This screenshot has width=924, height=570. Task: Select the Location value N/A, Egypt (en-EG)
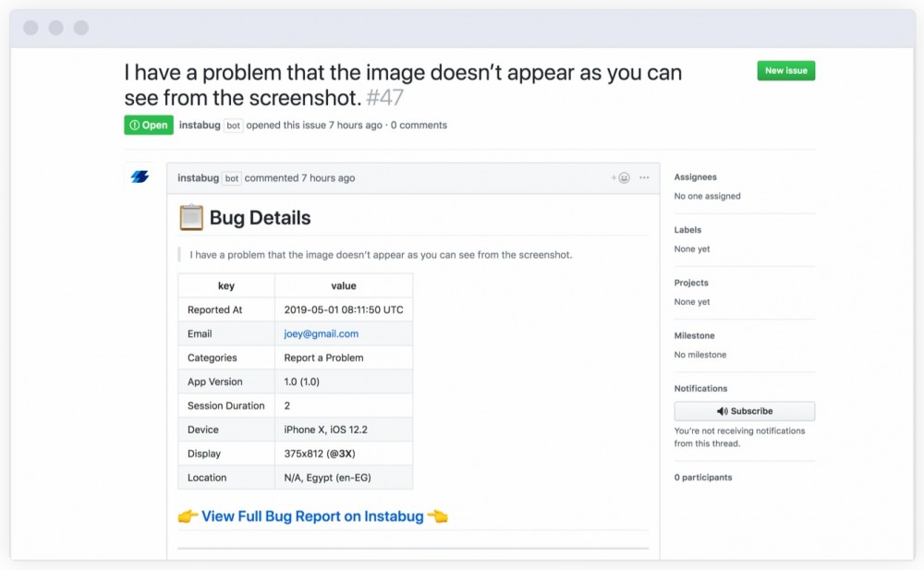(x=328, y=478)
